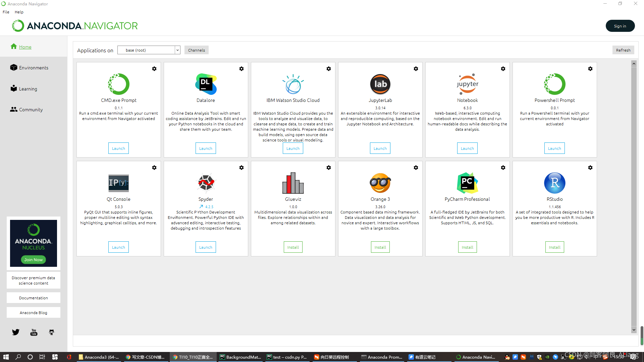Click the Spyder app logo
Image resolution: width=644 pixels, height=362 pixels.
click(206, 183)
